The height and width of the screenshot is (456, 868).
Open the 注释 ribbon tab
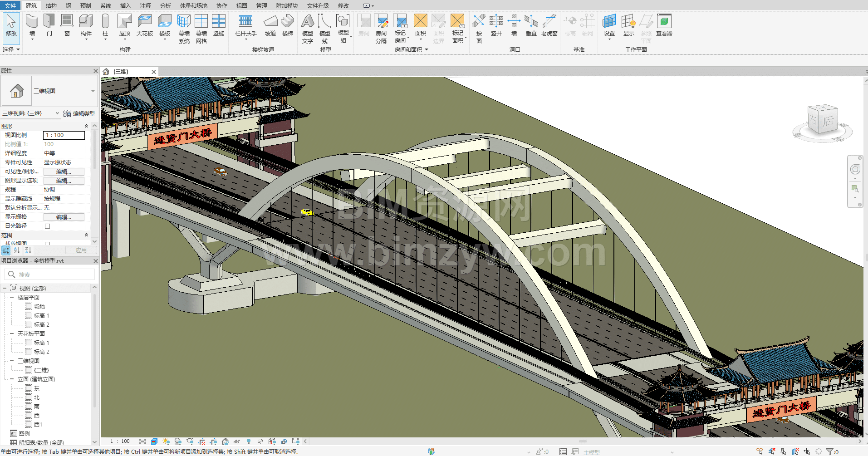tap(145, 5)
